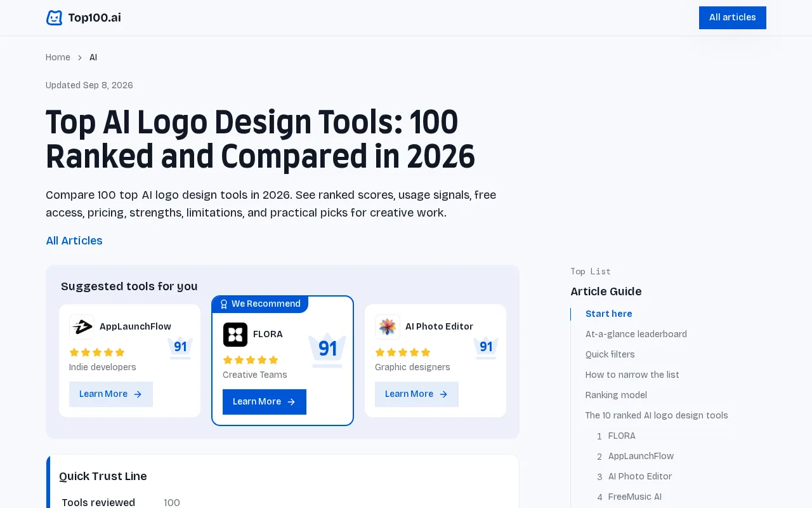Viewport: 812px width, 508px height.
Task: Click the FLORA app icon
Action: tap(235, 335)
